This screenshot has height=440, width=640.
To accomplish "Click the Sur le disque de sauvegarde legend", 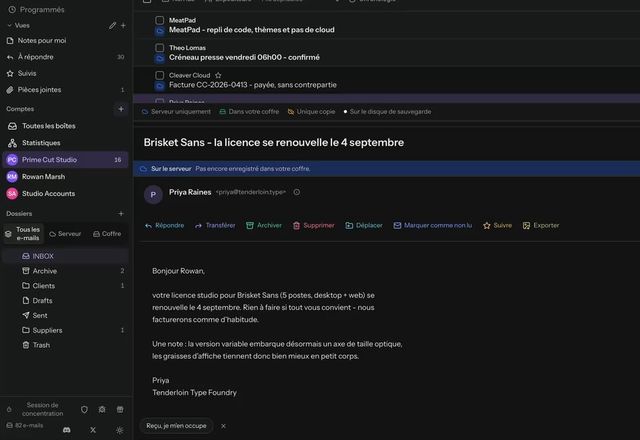I will point(387,111).
